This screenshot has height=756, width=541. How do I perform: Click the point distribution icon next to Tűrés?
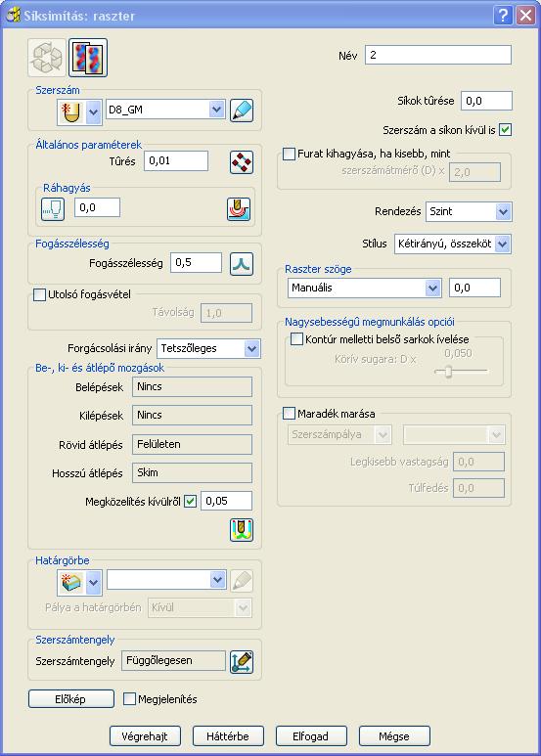[242, 162]
